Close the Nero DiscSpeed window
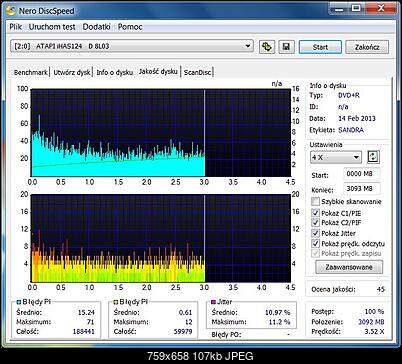The image size is (402, 364). pos(381,8)
